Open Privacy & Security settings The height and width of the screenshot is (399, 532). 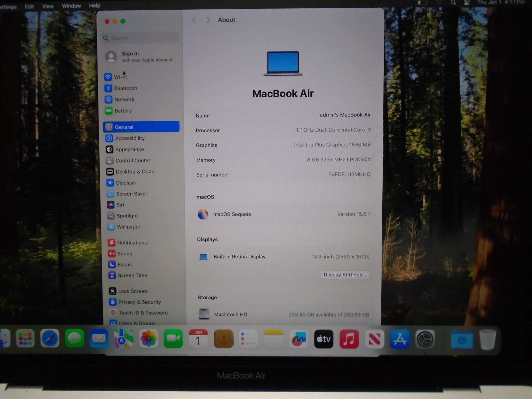click(x=135, y=302)
